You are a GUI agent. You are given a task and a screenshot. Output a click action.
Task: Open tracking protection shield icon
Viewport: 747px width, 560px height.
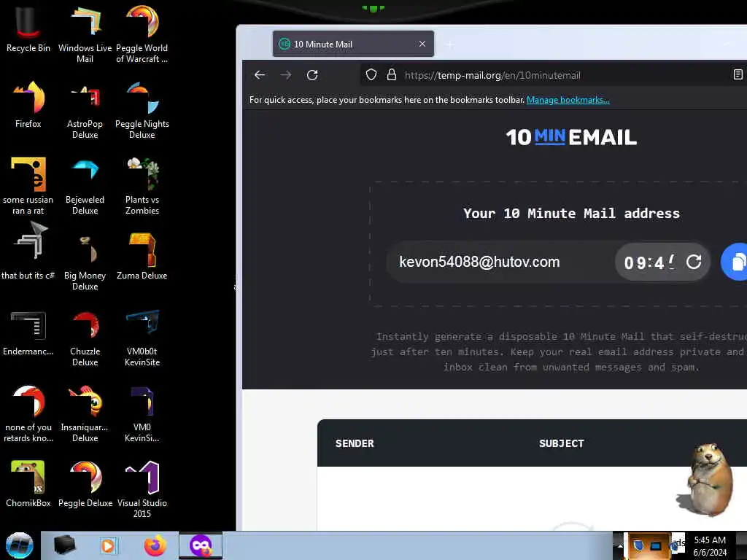click(x=371, y=75)
